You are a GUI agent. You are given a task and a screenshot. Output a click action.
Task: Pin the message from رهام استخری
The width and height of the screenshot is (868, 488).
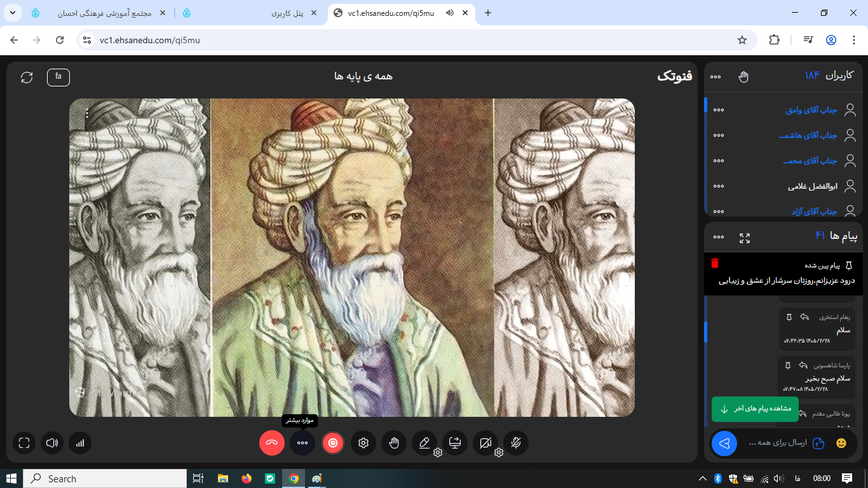pos(789,317)
